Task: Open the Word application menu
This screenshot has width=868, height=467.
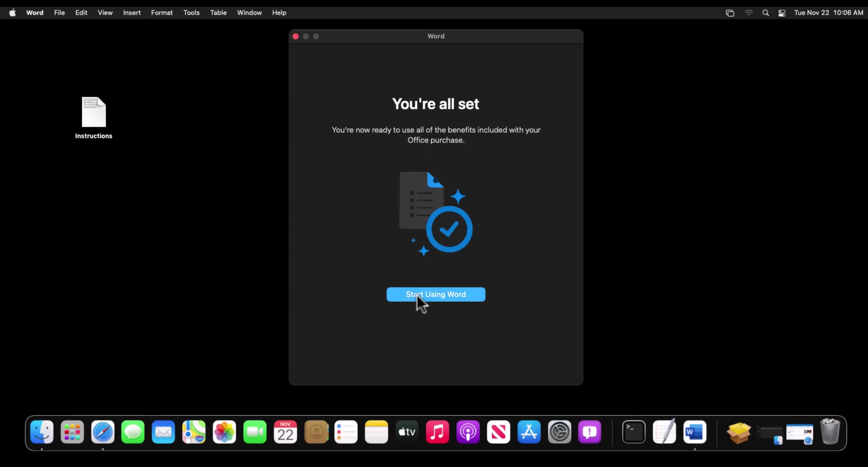Action: coord(35,13)
